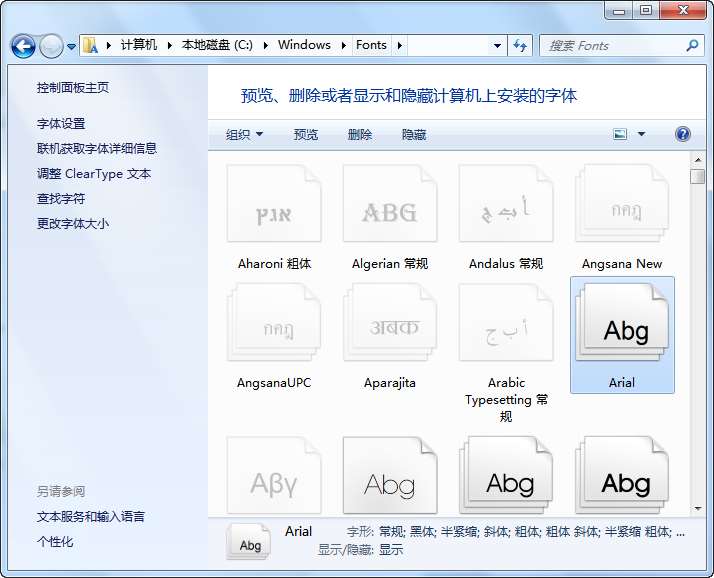
Task: Open the 组织 dropdown menu
Action: 244,134
